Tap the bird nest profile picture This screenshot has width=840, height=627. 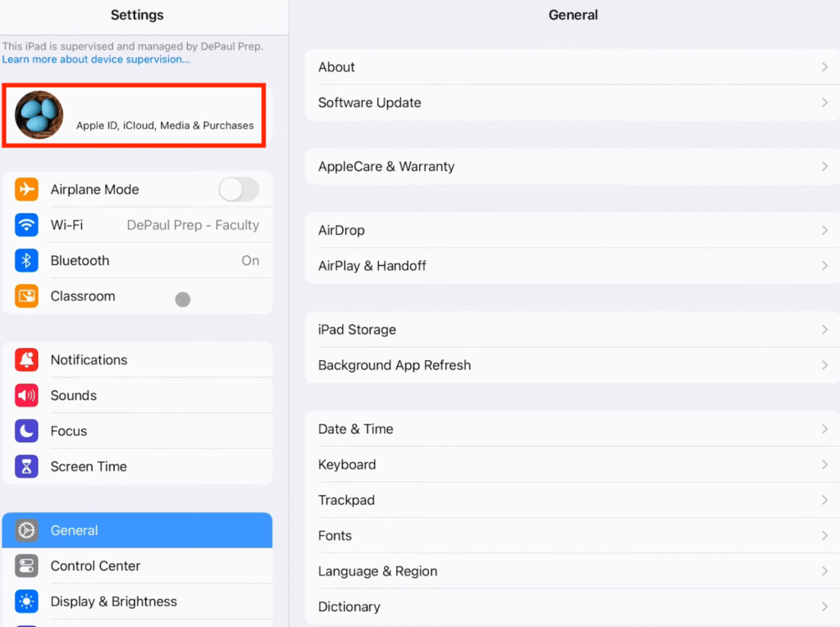39,115
